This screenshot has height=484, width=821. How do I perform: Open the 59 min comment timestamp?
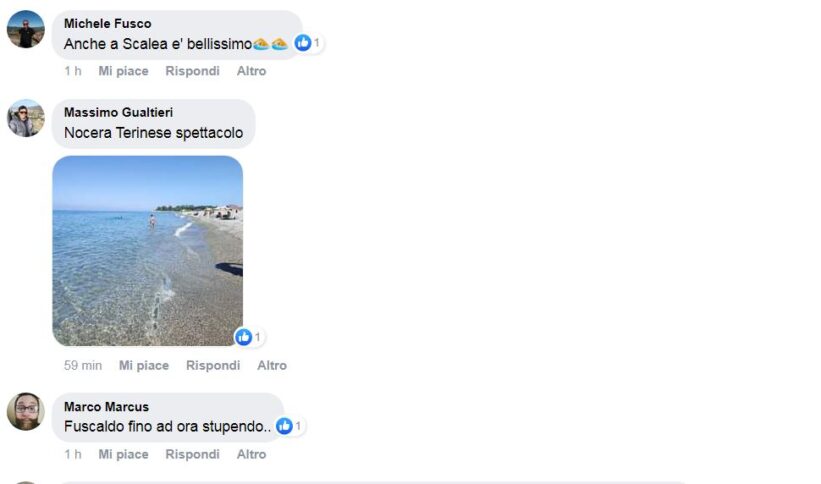pyautogui.click(x=83, y=366)
